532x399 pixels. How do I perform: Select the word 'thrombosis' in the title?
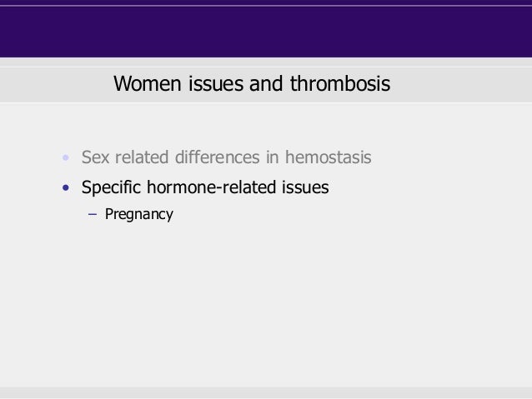coord(340,83)
